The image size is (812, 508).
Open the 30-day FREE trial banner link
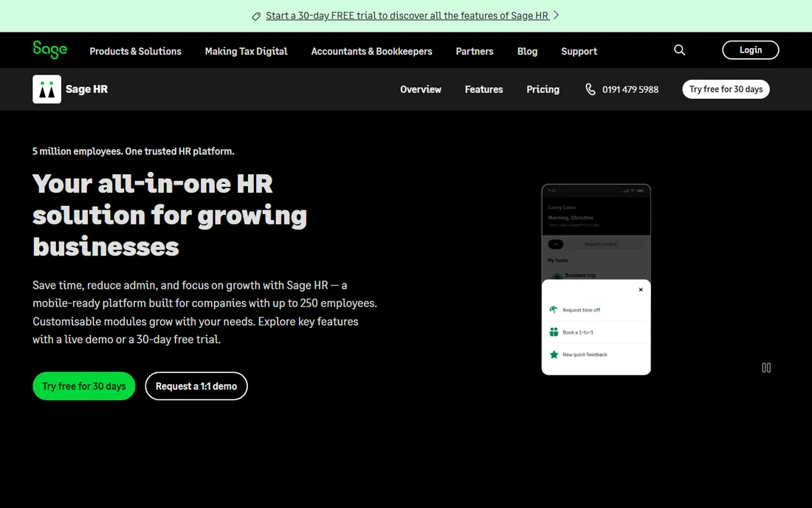tap(407, 16)
